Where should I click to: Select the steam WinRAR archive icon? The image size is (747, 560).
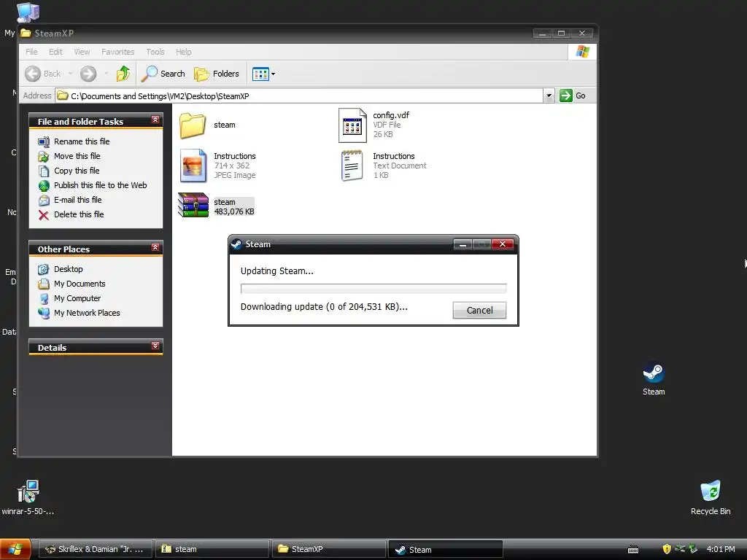(193, 205)
